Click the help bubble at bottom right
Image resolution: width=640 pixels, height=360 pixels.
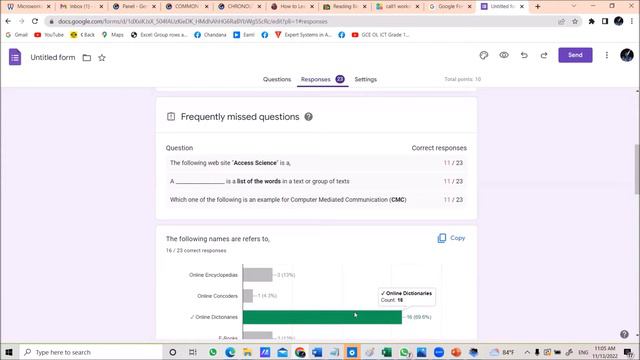point(624,334)
